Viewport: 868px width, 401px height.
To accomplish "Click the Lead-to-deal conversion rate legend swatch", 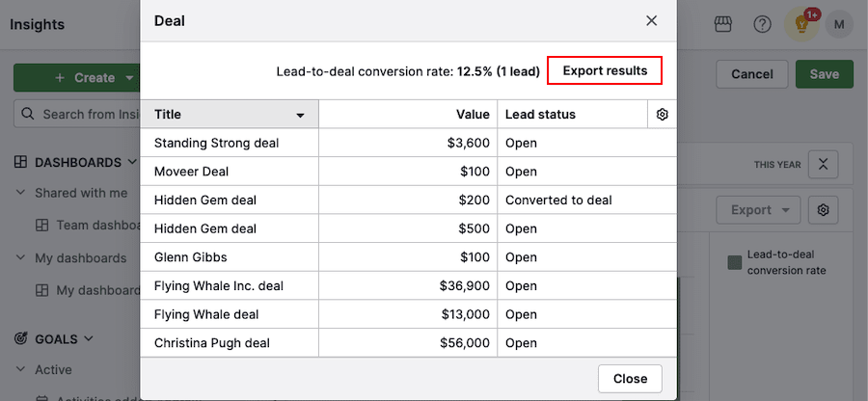I will pos(734,262).
